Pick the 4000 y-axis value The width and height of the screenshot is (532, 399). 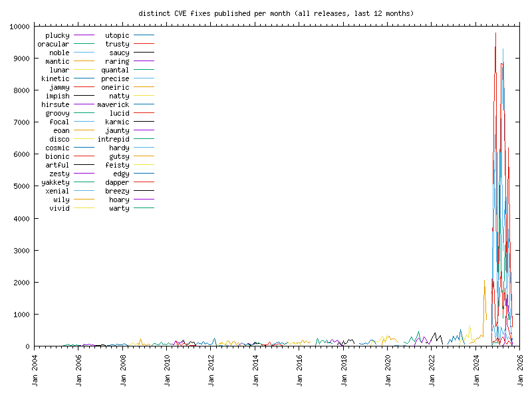(21, 219)
